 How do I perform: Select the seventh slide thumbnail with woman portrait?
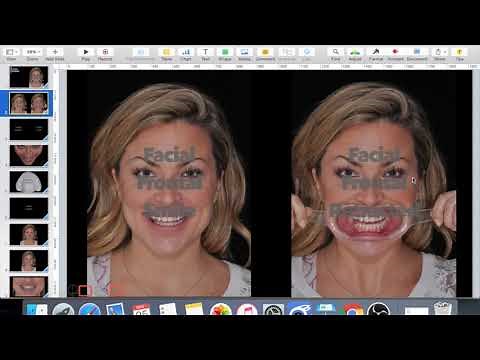[x=29, y=234]
